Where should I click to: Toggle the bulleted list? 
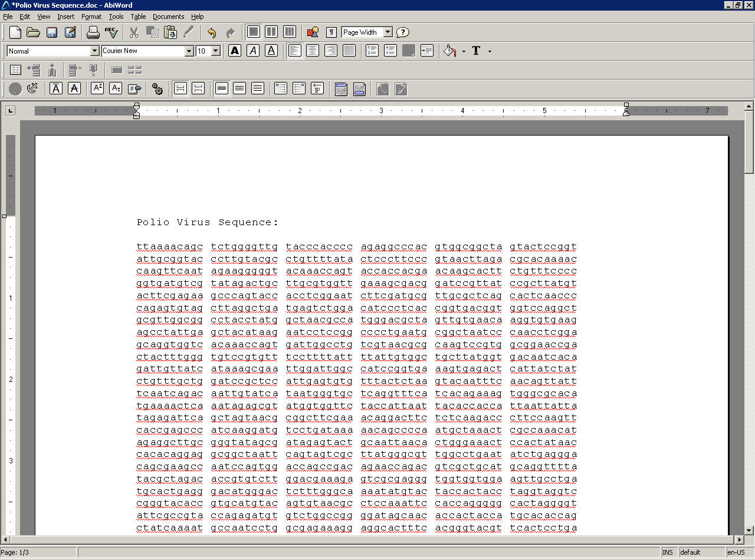pyautogui.click(x=390, y=51)
